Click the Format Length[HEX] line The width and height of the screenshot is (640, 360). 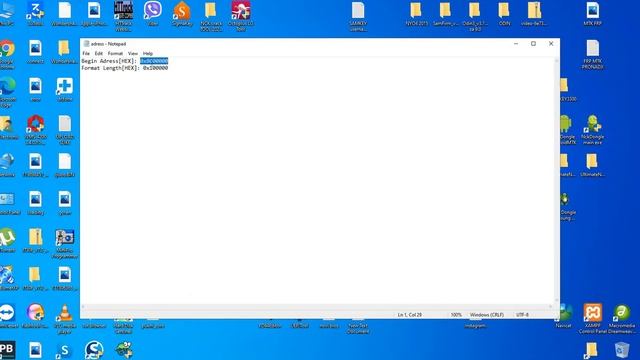click(x=124, y=68)
